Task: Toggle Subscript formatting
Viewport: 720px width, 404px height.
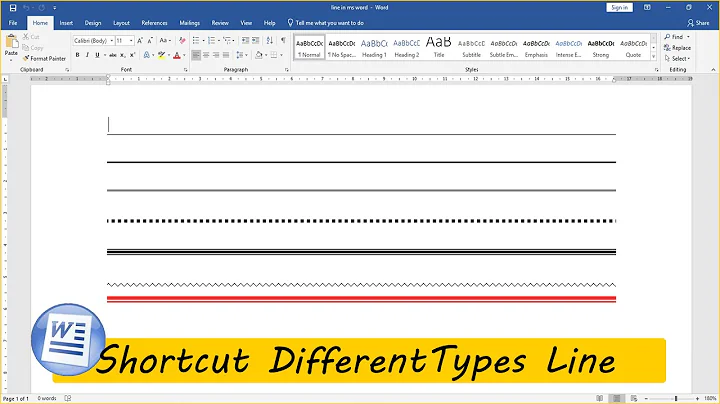Action: coord(123,55)
